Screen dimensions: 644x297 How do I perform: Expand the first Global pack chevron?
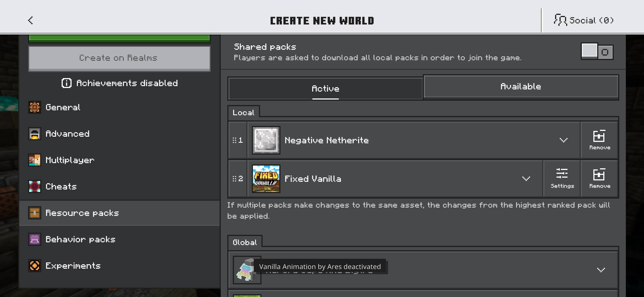pyautogui.click(x=601, y=270)
